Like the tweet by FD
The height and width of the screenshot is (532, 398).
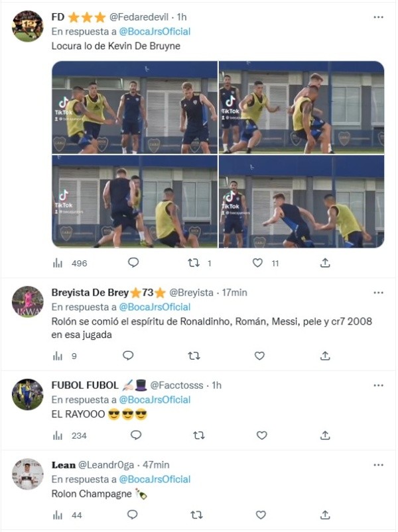pos(258,262)
